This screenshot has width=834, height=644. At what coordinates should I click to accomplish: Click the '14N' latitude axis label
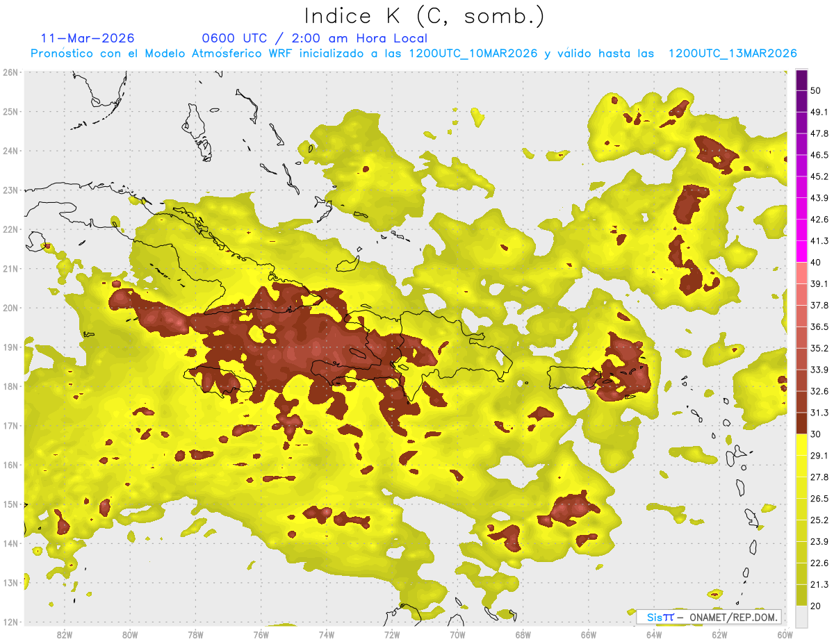(10, 543)
